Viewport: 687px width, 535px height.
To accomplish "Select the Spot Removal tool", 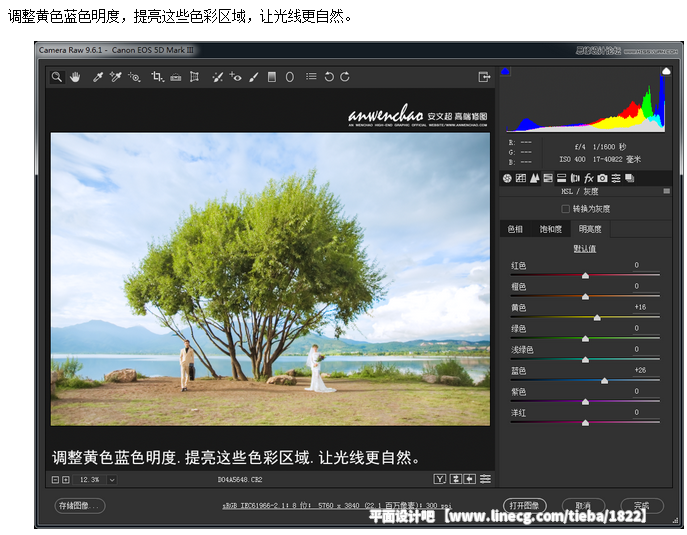I will (217, 77).
